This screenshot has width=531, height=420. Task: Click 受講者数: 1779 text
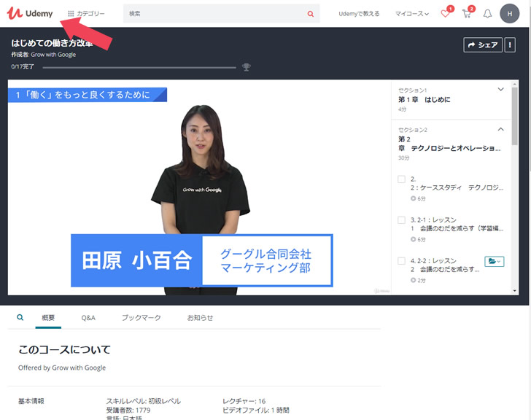[x=128, y=411]
